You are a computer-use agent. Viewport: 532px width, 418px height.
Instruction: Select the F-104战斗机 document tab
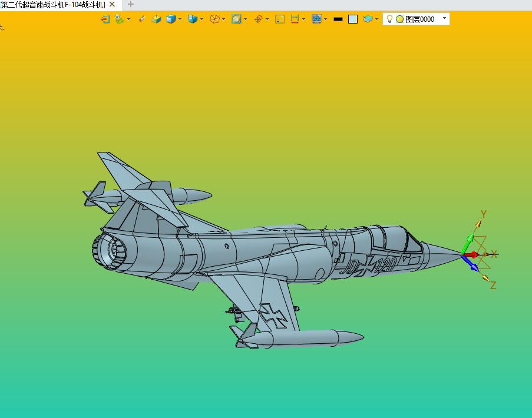point(52,5)
